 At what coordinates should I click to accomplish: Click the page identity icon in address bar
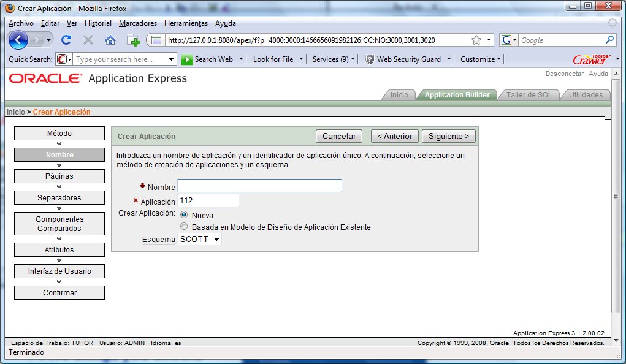tap(156, 40)
